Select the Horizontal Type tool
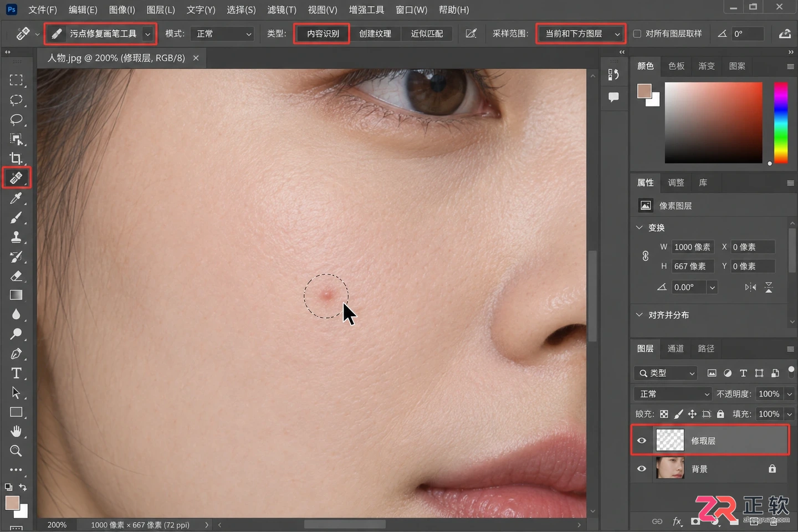 pyautogui.click(x=16, y=373)
